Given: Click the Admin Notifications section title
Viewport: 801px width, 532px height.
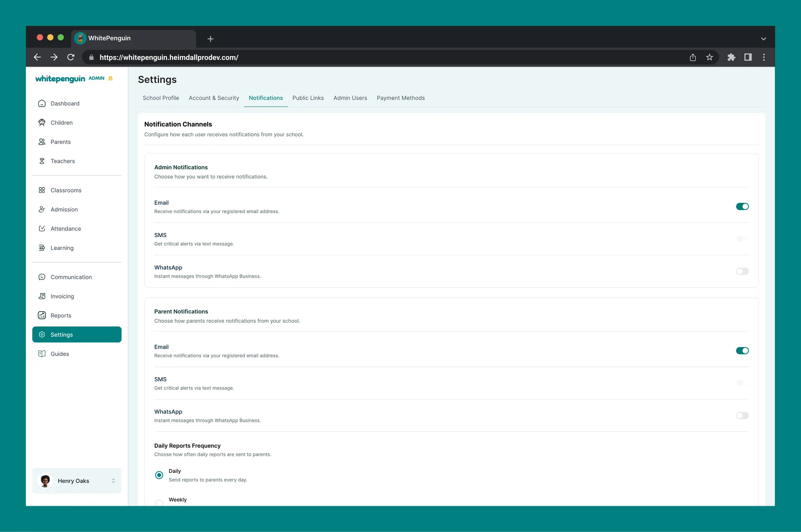Looking at the screenshot, I should click(181, 167).
